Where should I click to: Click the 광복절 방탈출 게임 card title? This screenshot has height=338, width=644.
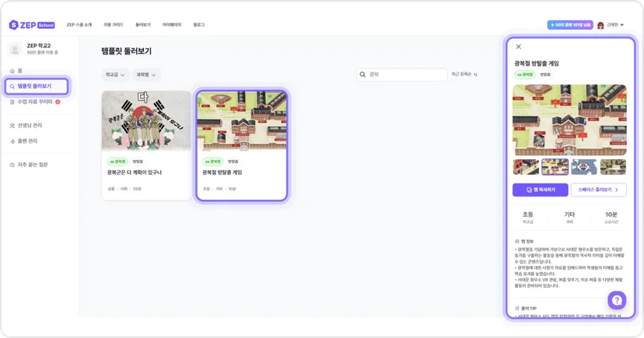pyautogui.click(x=222, y=172)
